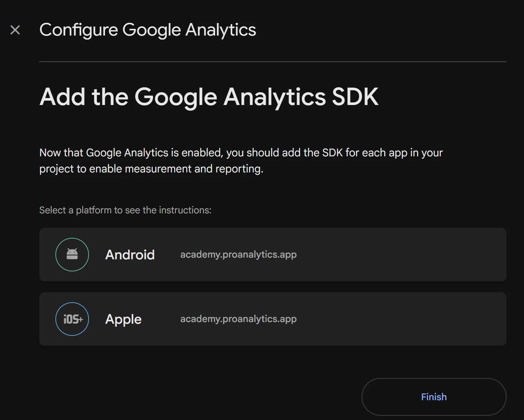
Task: Click the iOS+ platform icon
Action: click(x=72, y=319)
